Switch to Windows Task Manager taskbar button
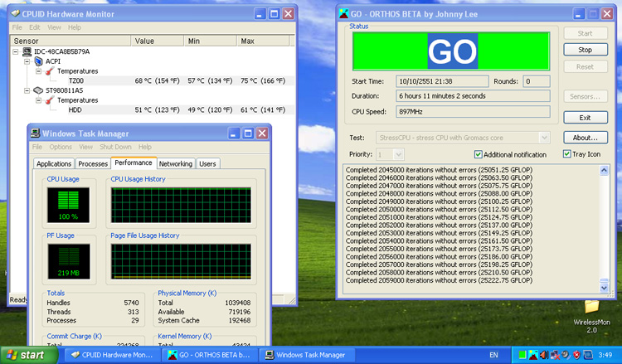Screen dimensions: 622x364 pos(307,355)
